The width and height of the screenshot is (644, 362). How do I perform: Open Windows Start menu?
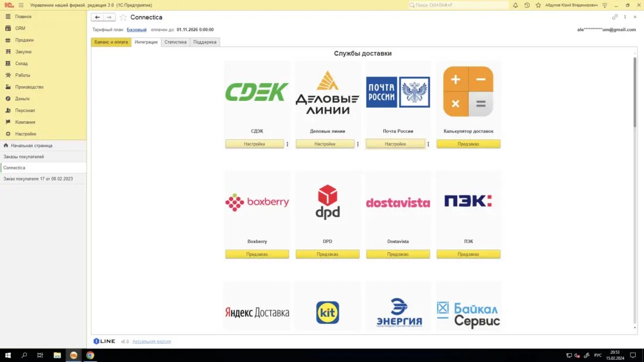pyautogui.click(x=8, y=355)
